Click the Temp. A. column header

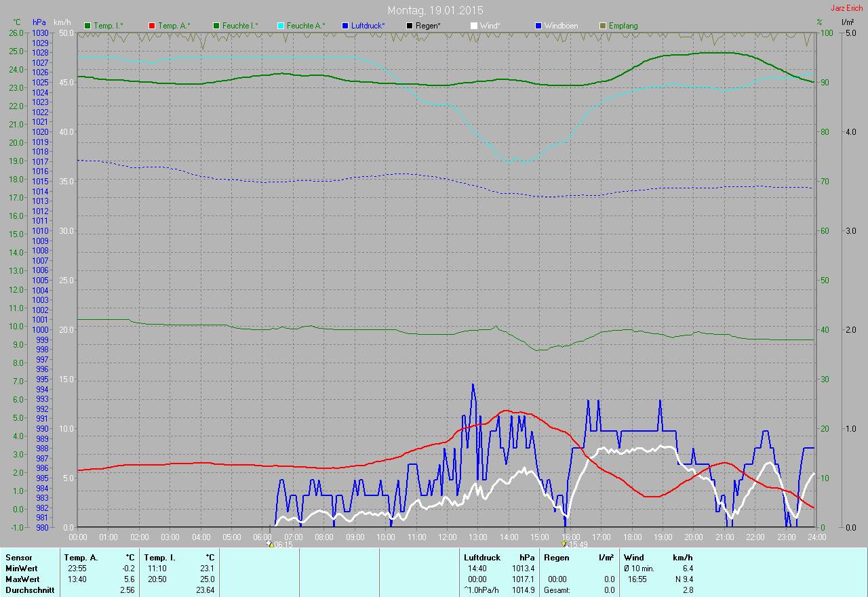pos(81,557)
